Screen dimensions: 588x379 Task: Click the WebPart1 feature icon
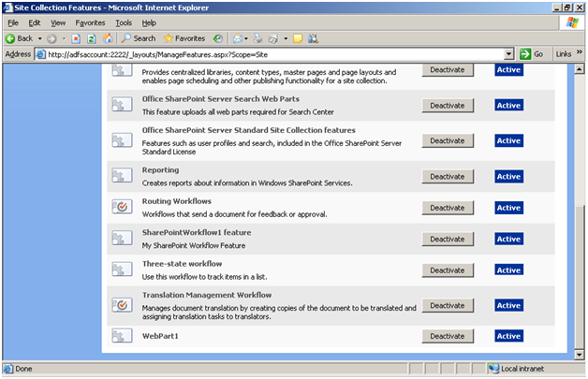tap(122, 336)
